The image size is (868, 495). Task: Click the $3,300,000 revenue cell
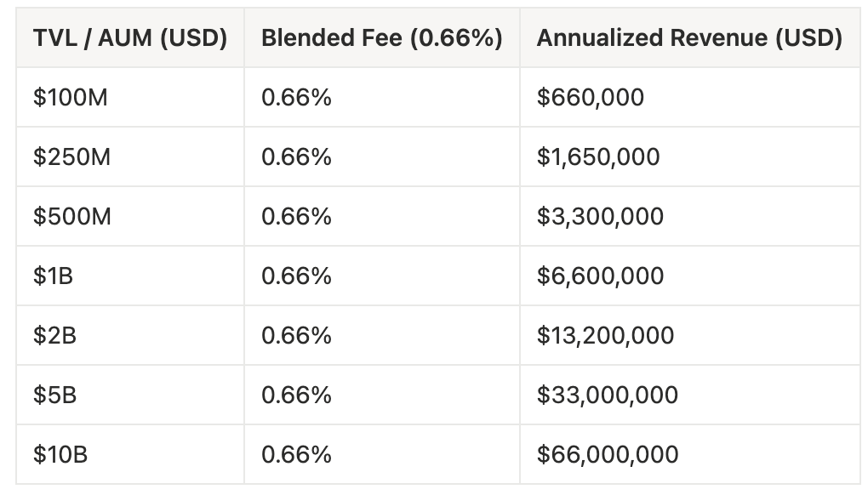pyautogui.click(x=600, y=217)
